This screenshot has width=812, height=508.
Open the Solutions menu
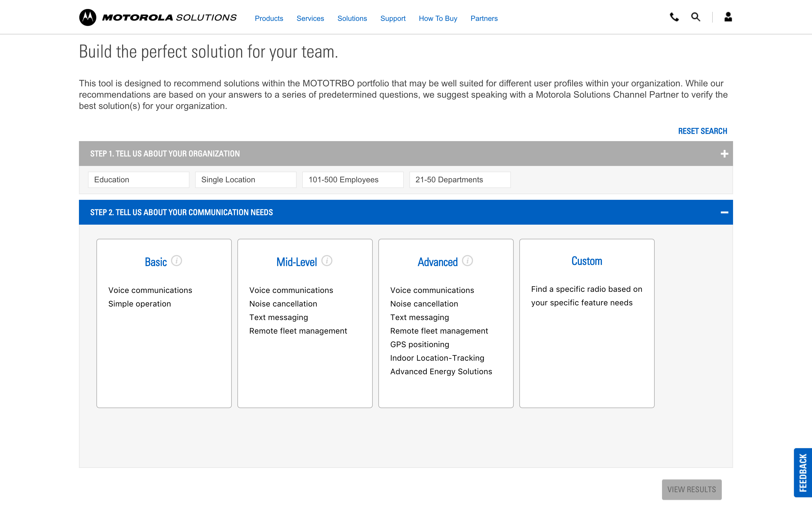click(352, 18)
